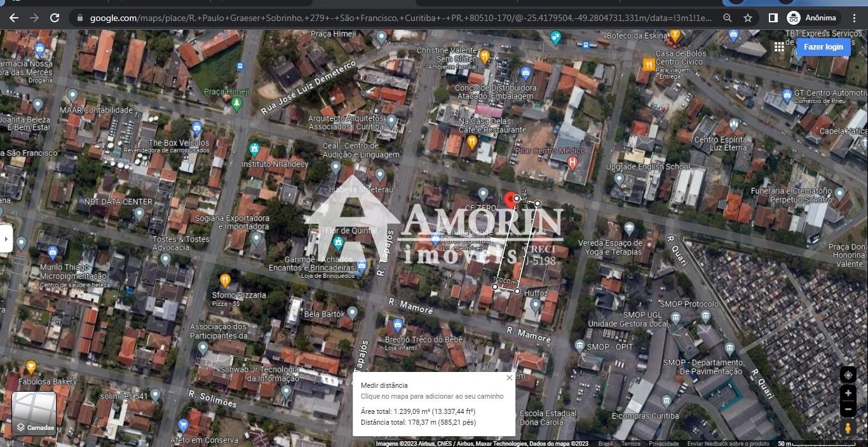The image size is (868, 447).
Task: Select the Street View pegman icon
Action: coord(848,429)
